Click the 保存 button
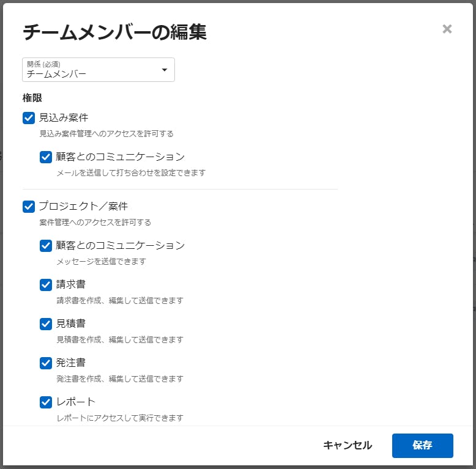 click(423, 445)
